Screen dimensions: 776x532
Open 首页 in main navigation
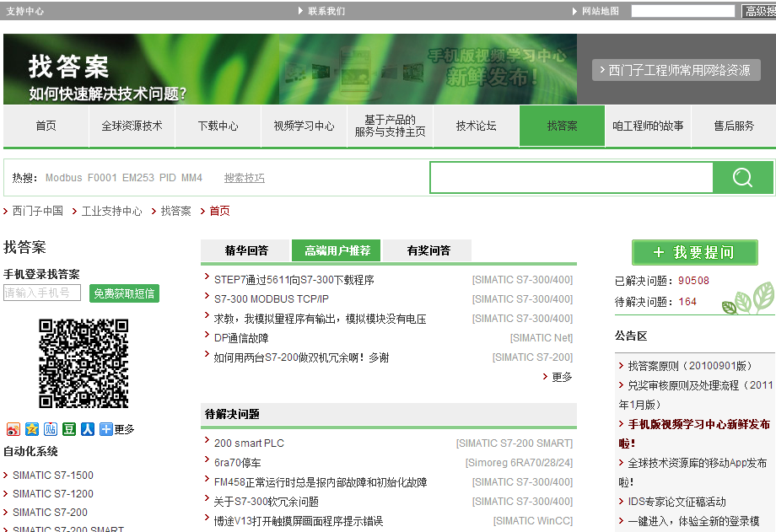tap(46, 126)
